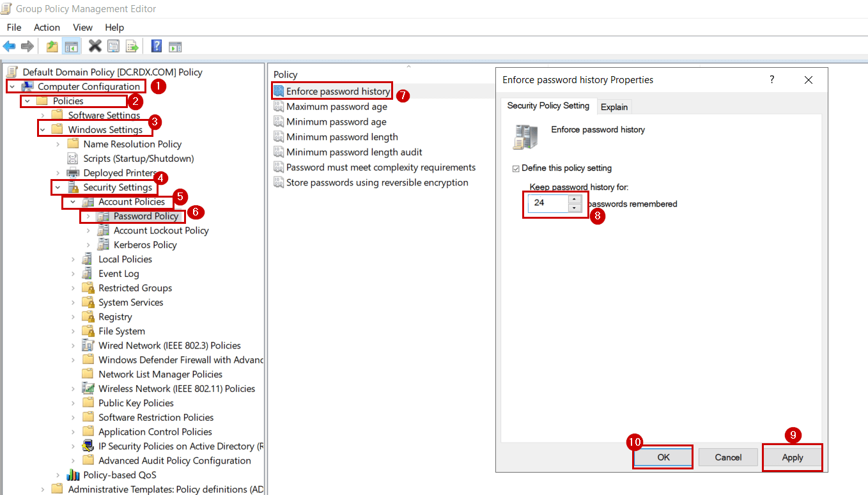The height and width of the screenshot is (495, 868).
Task: Click the Apply button
Action: (x=792, y=457)
